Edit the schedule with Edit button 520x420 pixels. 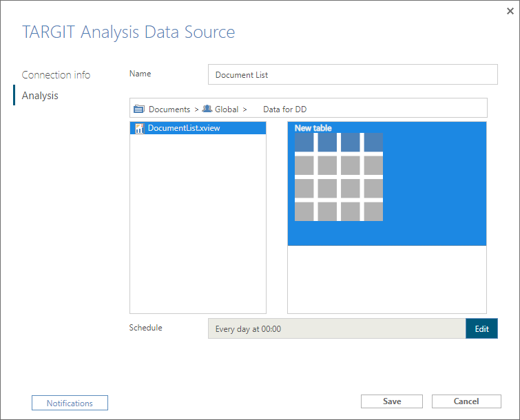481,328
